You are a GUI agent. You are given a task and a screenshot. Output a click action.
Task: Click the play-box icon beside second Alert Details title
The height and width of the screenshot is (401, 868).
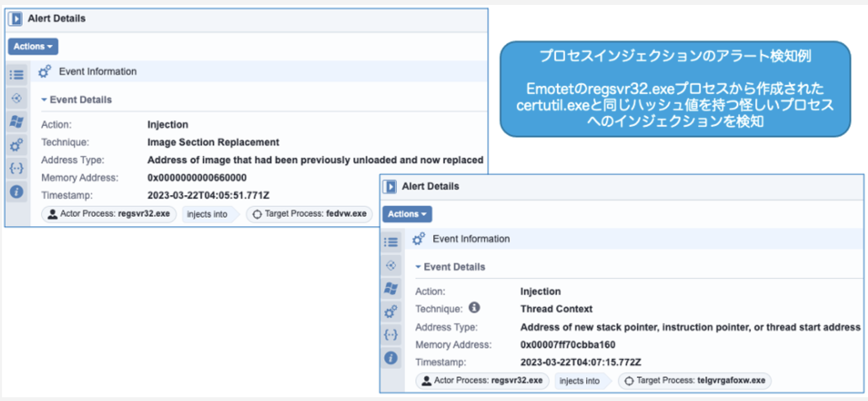click(x=390, y=186)
